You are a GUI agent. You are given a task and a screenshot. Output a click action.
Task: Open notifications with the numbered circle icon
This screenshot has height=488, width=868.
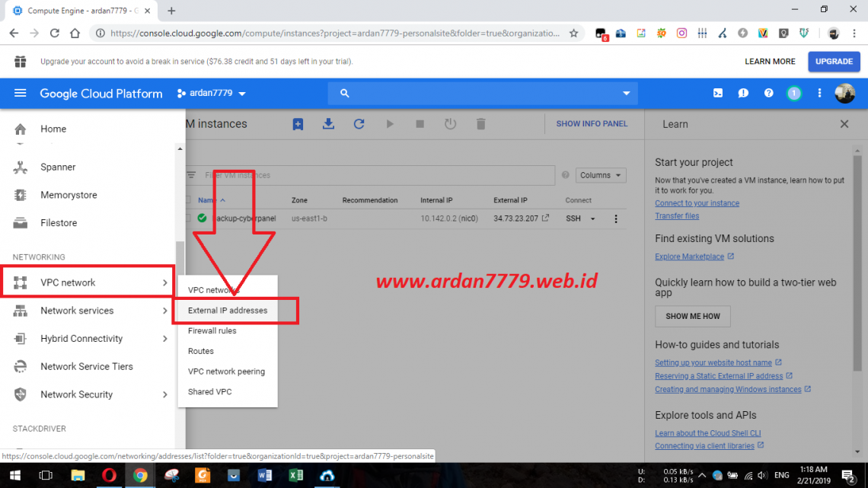click(794, 93)
